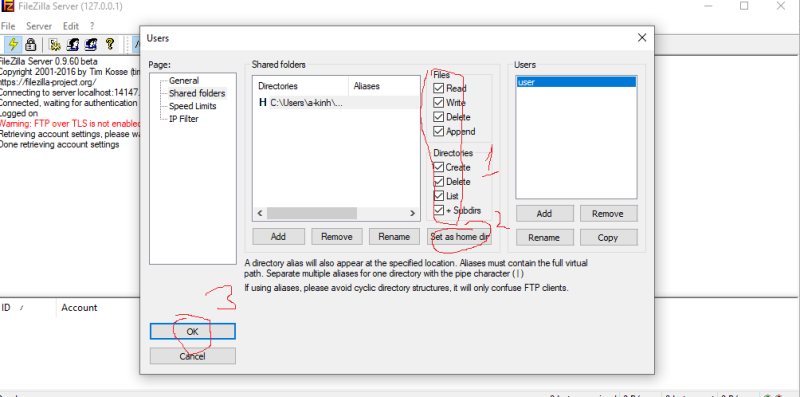
Task: Open the Users editor toolbar icon
Action: 73,44
